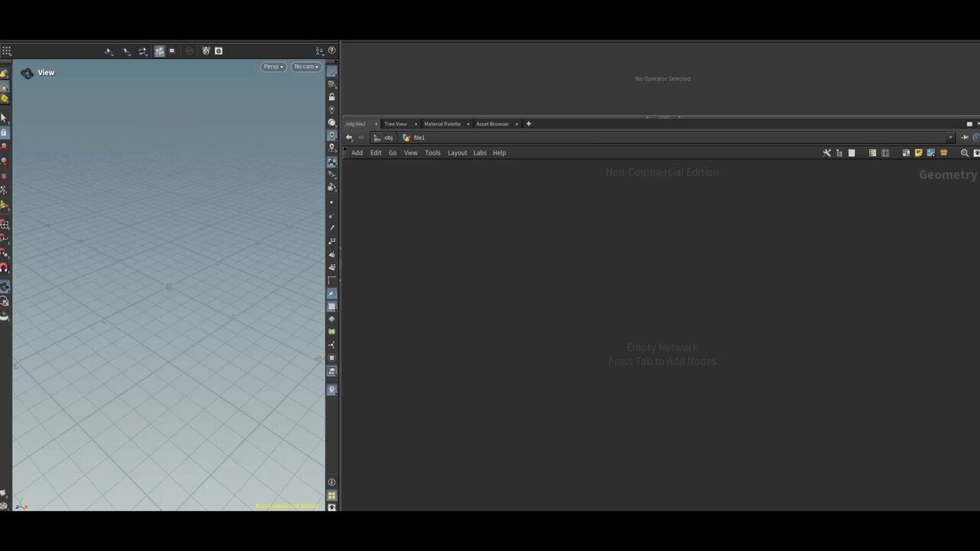980x551 pixels.
Task: Open the first selection mode dropdown in viewport toolbar
Action: point(109,51)
